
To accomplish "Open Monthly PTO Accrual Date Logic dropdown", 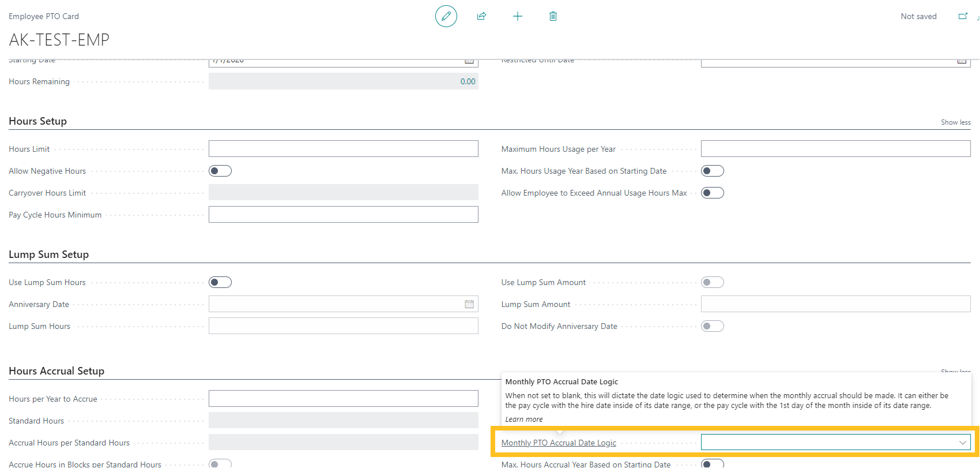I will pyautogui.click(x=962, y=443).
